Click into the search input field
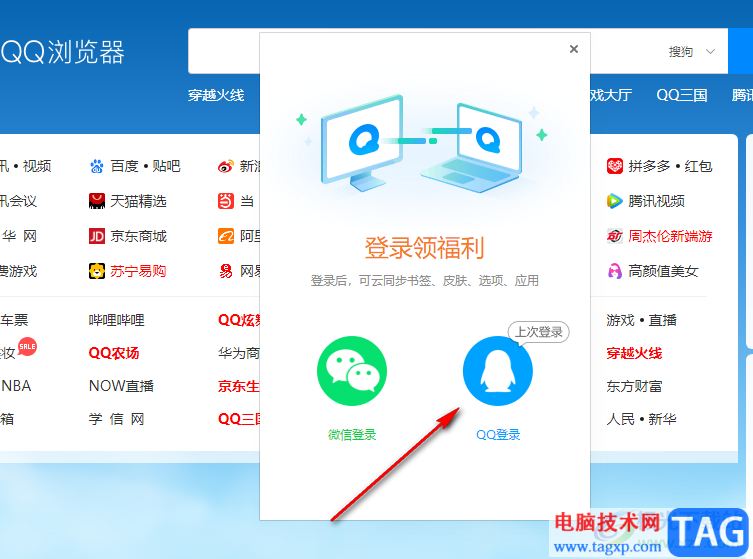The image size is (753, 559). point(224,51)
